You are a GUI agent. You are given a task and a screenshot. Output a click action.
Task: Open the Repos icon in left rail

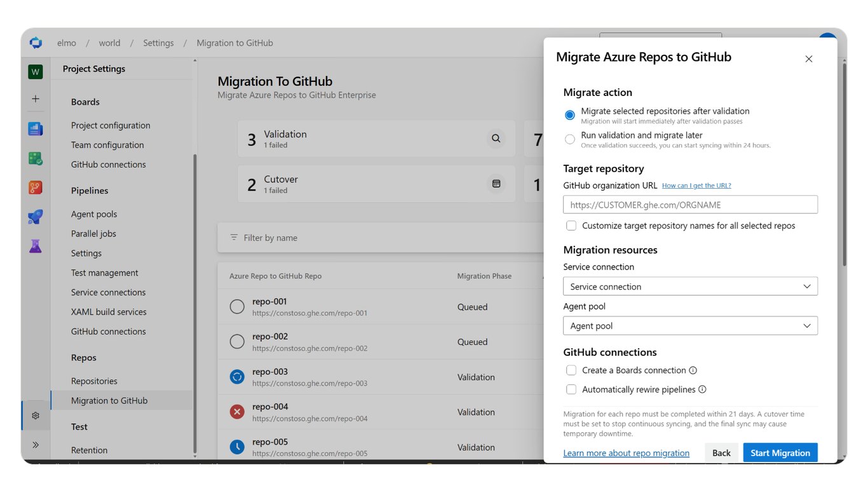point(36,187)
